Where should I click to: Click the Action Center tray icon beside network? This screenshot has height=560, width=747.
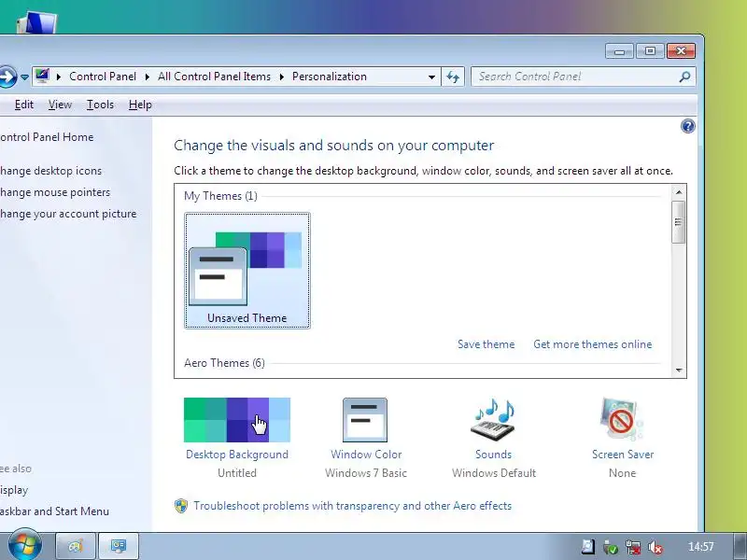click(x=611, y=547)
